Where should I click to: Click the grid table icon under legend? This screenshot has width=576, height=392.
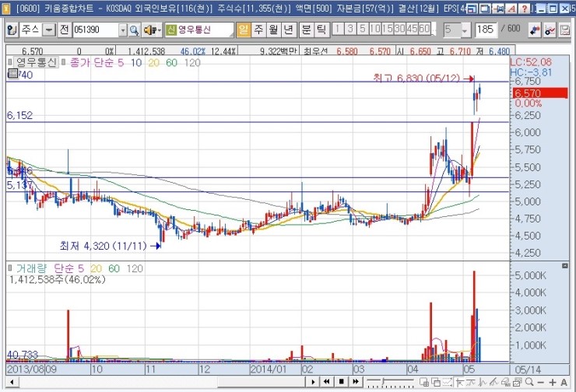[x=12, y=74]
